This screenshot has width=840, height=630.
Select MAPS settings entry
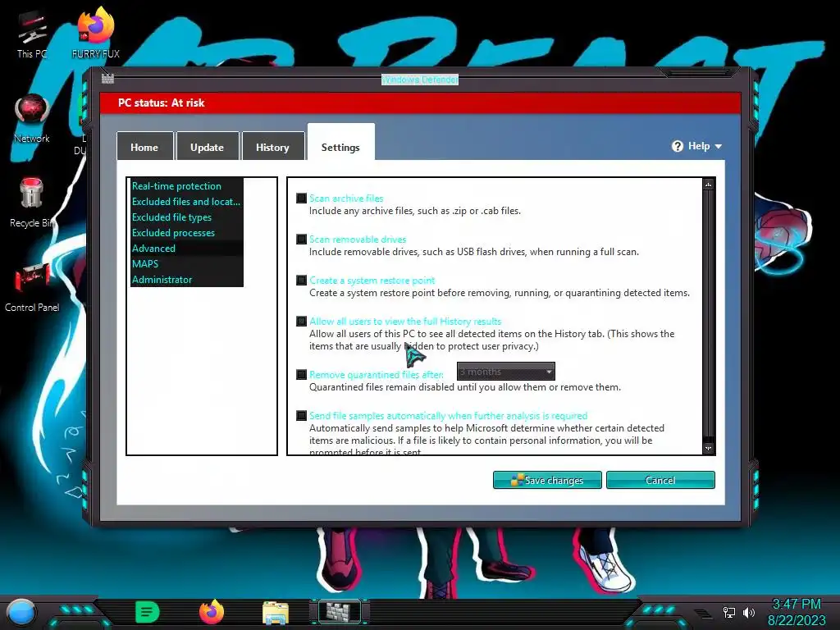click(187, 263)
